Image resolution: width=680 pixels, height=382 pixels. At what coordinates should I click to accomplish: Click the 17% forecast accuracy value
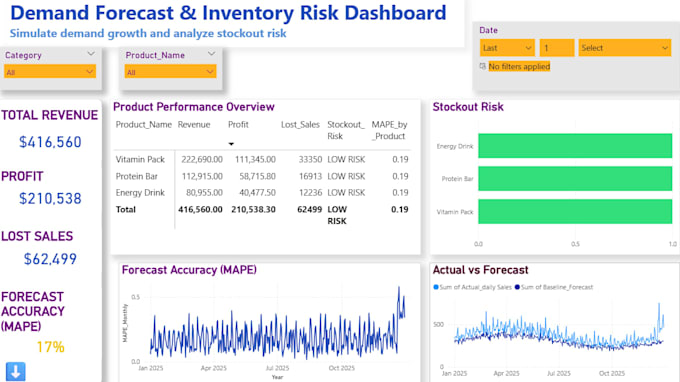(x=51, y=347)
